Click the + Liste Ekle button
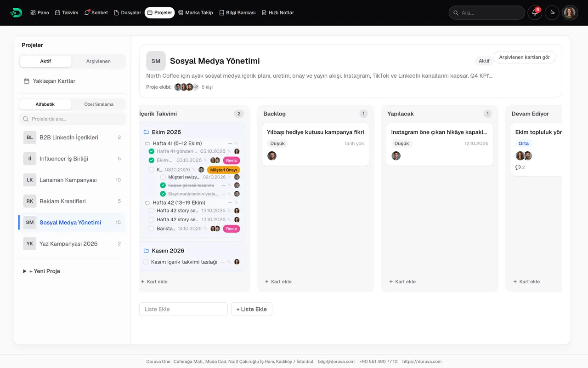 252,309
